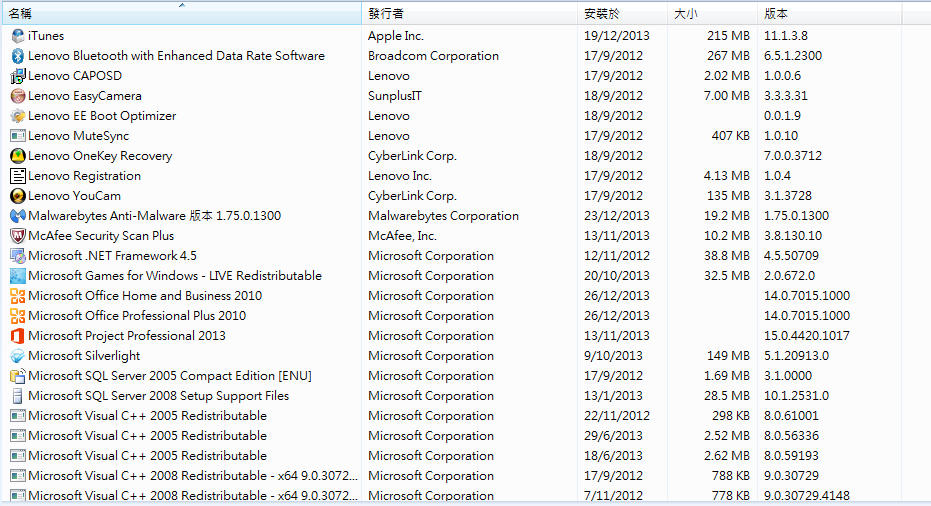Select the Microsoft Project Professional 2013 icon

tap(18, 336)
